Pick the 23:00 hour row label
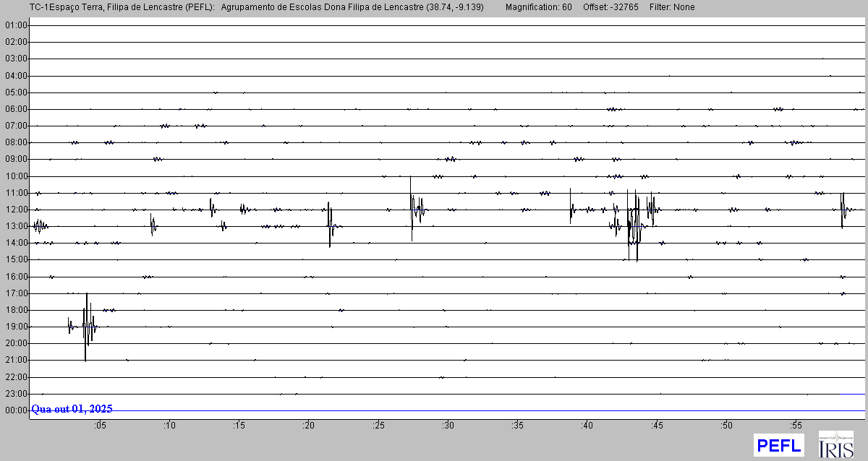868x461 pixels. [x=15, y=394]
